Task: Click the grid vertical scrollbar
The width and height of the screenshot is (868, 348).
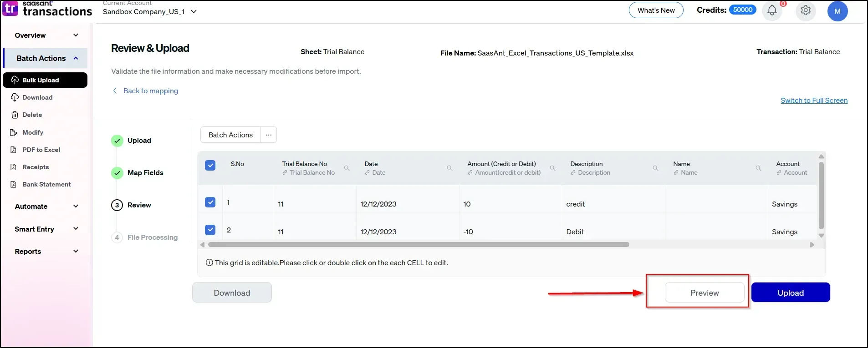Action: click(821, 195)
